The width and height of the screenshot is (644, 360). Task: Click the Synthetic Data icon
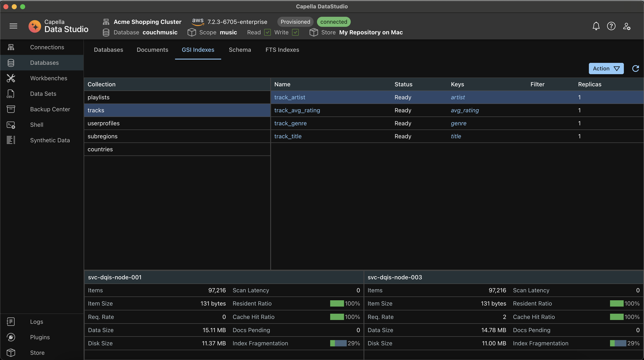point(11,140)
